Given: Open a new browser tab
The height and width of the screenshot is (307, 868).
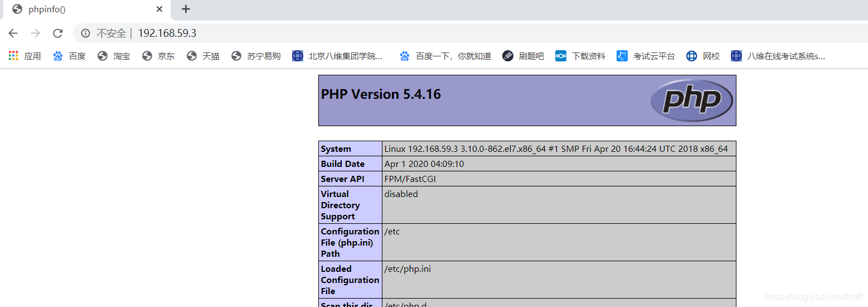Looking at the screenshot, I should click(186, 9).
